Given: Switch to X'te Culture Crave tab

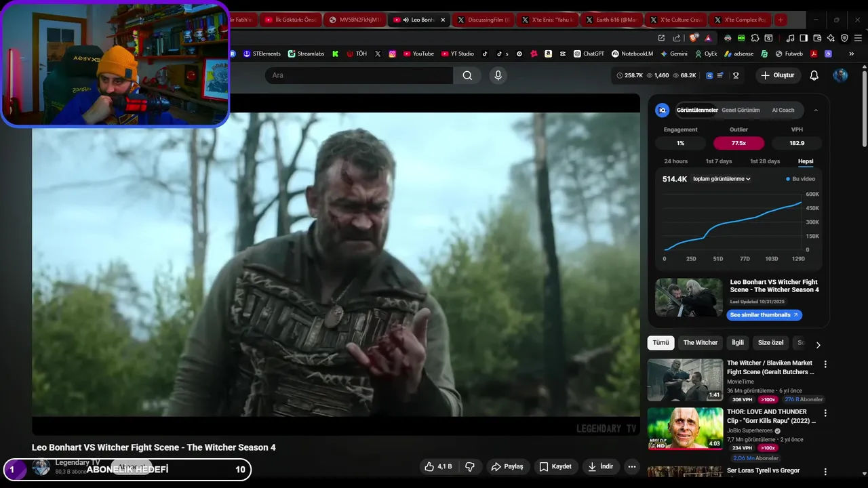Looking at the screenshot, I should pyautogui.click(x=676, y=20).
